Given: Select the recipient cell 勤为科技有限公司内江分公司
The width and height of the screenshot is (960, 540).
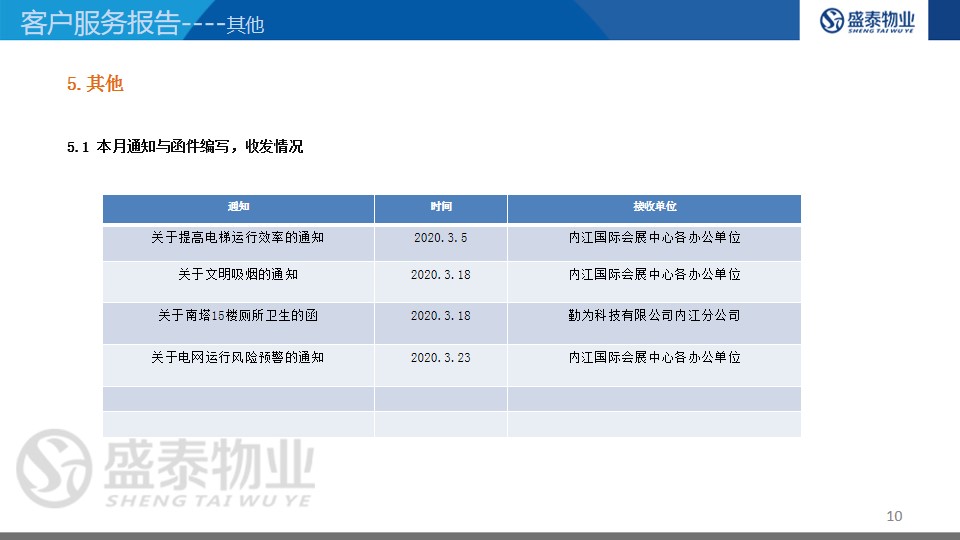Looking at the screenshot, I should [654, 316].
